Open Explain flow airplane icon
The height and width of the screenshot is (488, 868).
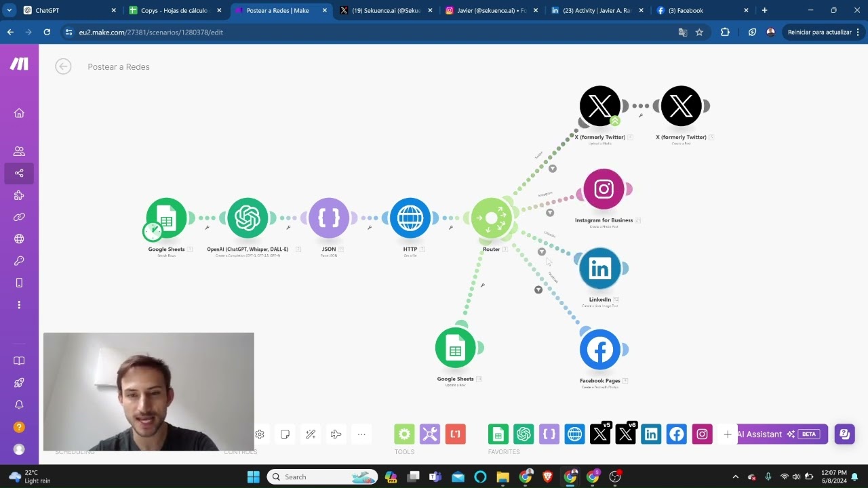coord(336,434)
